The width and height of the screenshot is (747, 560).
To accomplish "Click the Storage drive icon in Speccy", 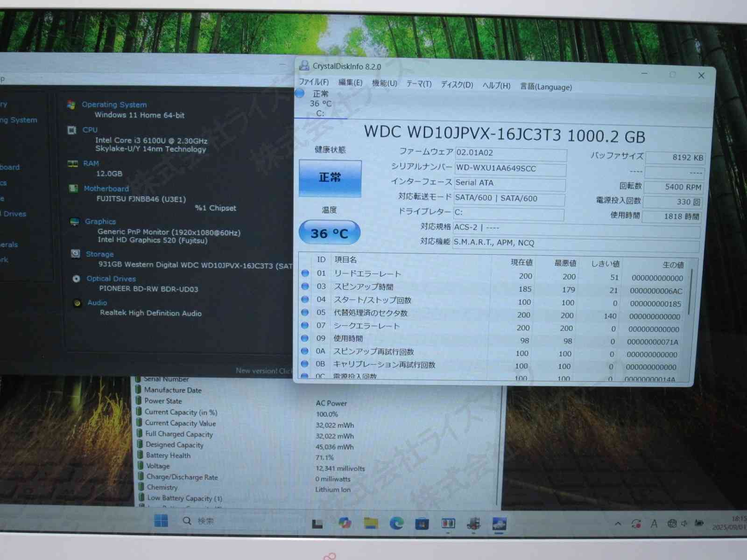I will click(x=75, y=254).
